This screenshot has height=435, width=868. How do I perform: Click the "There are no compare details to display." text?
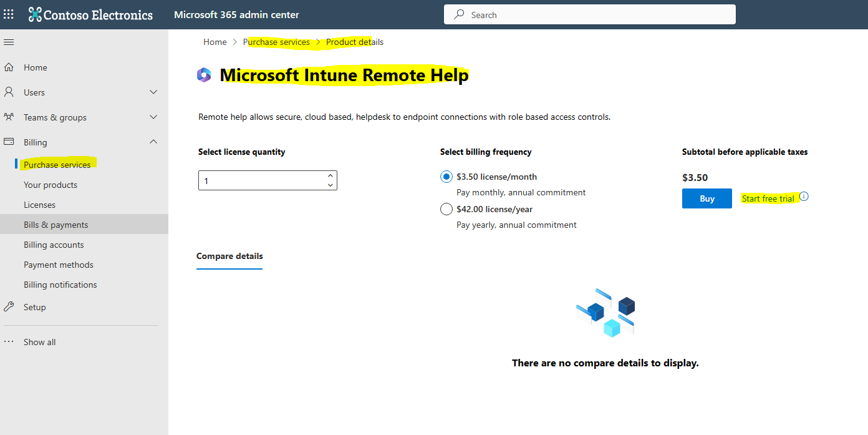point(605,363)
